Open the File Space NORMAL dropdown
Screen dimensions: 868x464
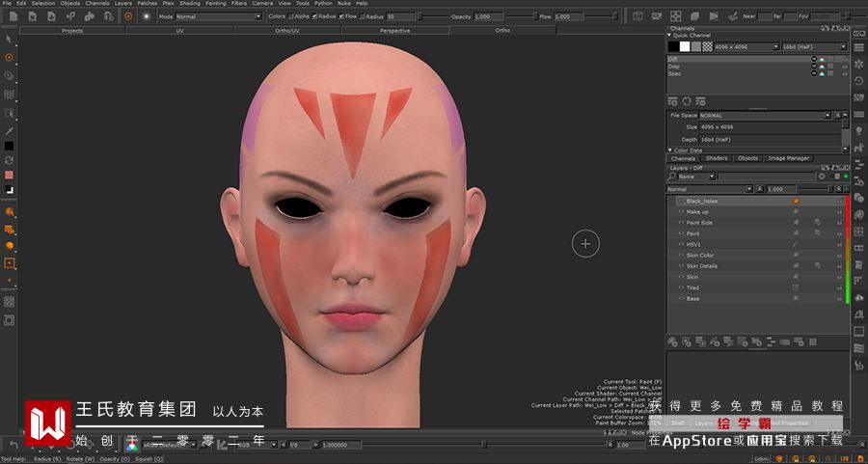[x=765, y=115]
